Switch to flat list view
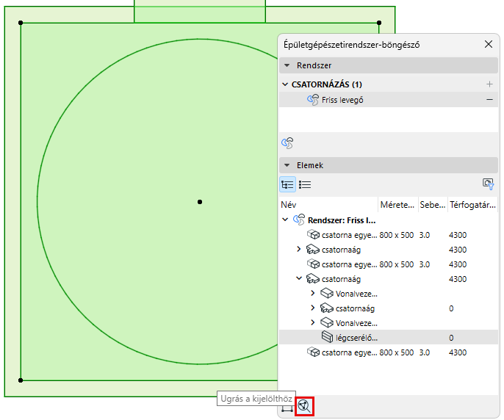 305,185
